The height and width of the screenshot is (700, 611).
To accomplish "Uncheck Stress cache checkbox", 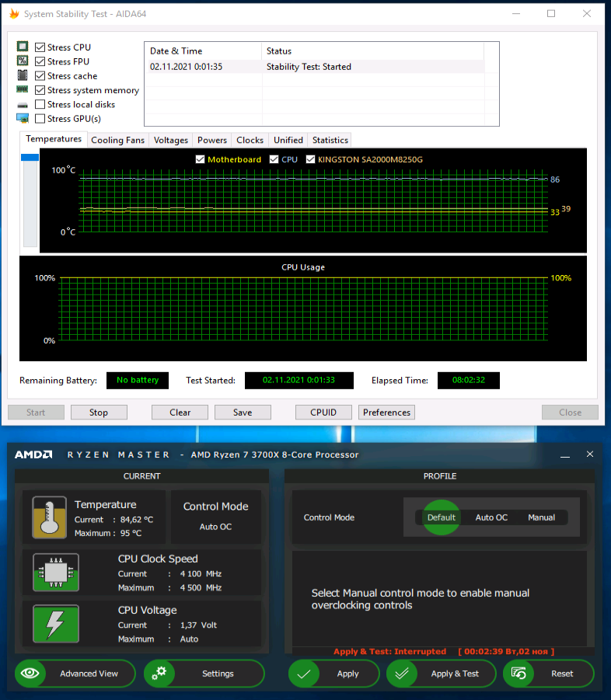I will coord(40,75).
